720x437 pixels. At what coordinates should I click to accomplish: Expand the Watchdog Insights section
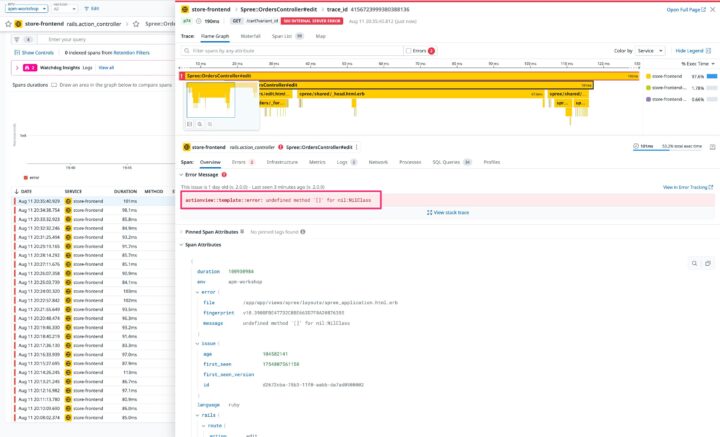point(17,68)
